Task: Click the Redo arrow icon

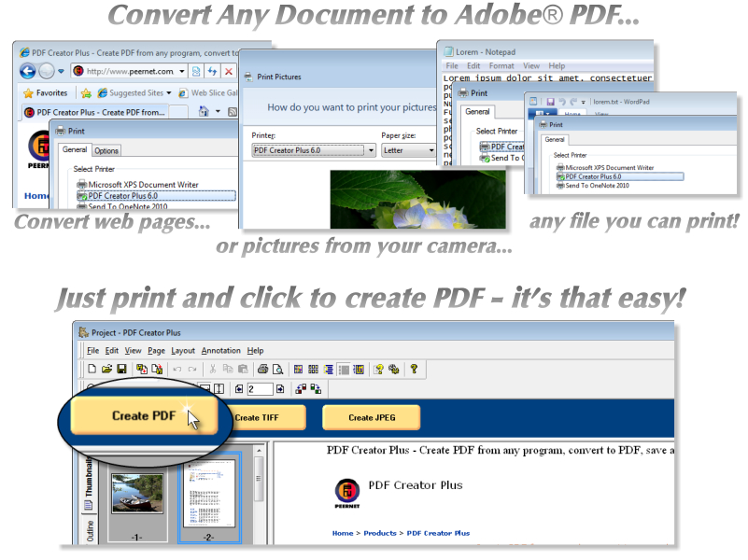Action: coord(192,369)
